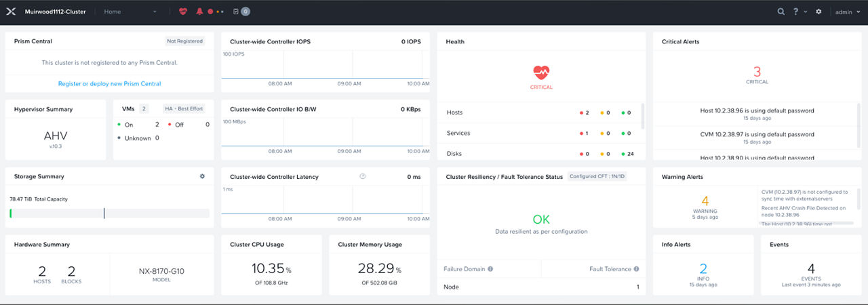Open the health heart icon in top bar
This screenshot has height=305, width=868.
click(x=183, y=12)
